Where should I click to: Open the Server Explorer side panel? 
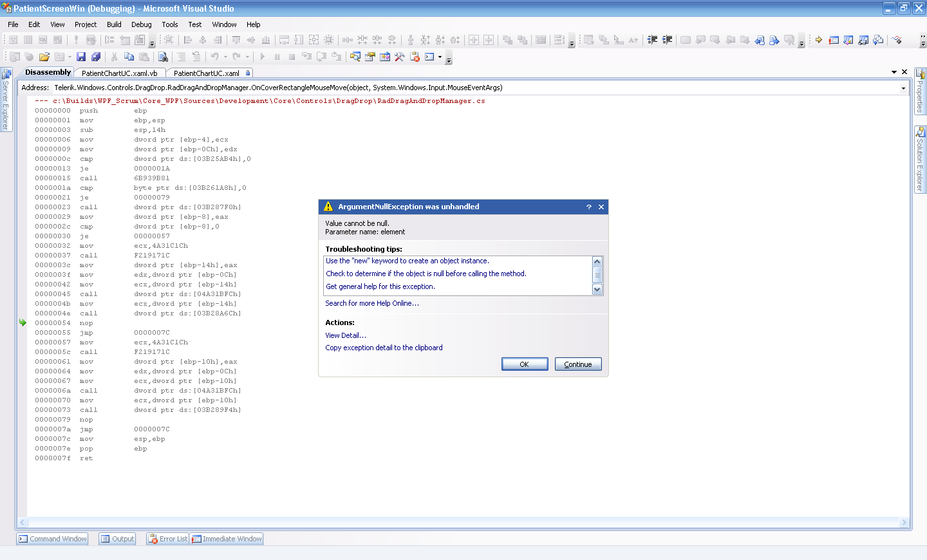coord(6,100)
